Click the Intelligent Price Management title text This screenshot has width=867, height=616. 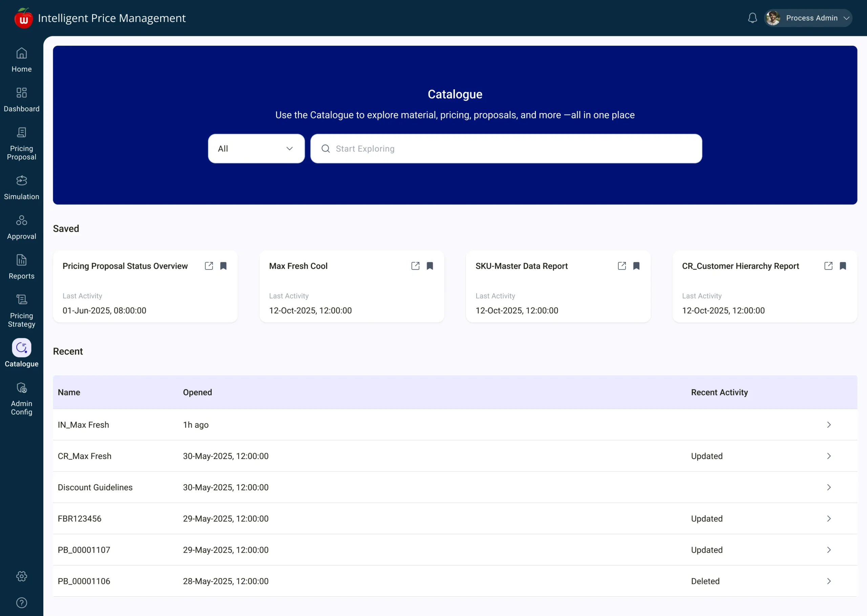[112, 18]
